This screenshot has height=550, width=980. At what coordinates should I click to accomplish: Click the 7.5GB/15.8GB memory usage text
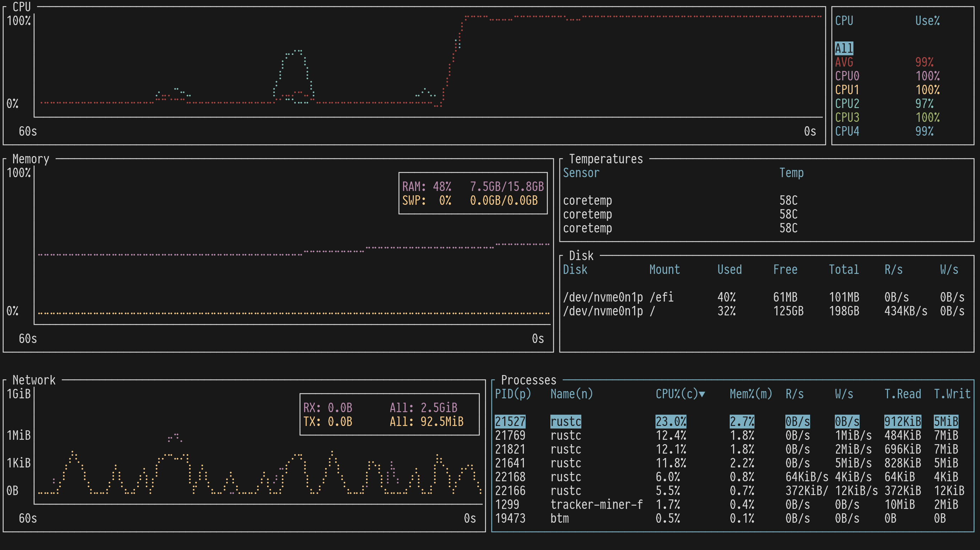(507, 186)
